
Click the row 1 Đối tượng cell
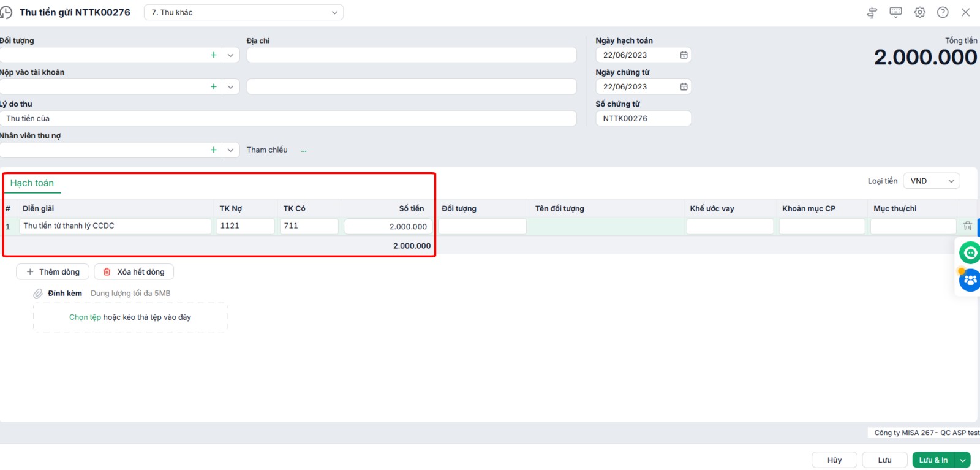click(482, 227)
